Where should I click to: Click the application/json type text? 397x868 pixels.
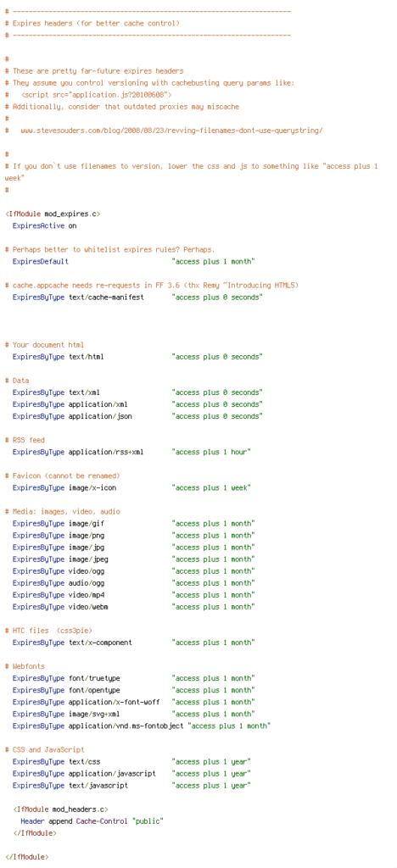tap(100, 416)
